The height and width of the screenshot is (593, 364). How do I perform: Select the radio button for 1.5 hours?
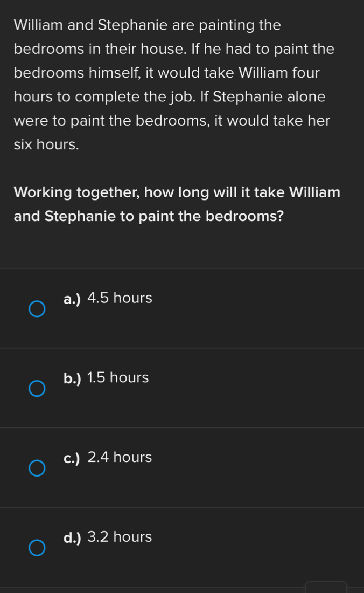coord(37,389)
